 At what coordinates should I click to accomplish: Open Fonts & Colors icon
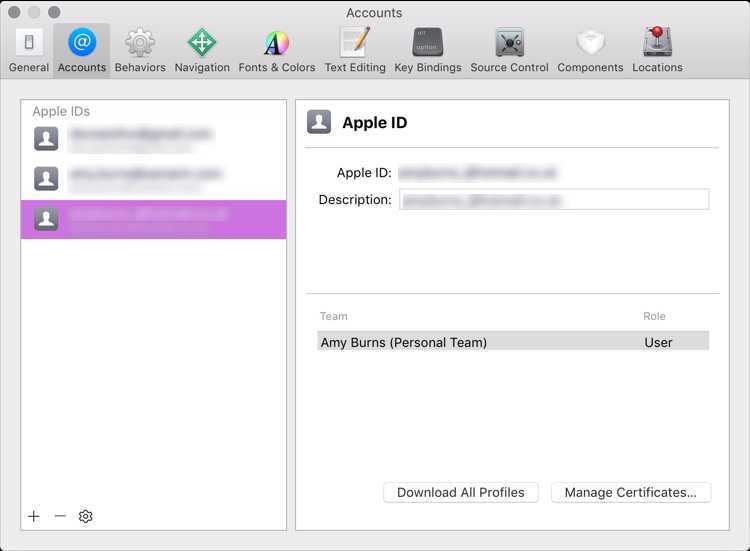coord(276,43)
